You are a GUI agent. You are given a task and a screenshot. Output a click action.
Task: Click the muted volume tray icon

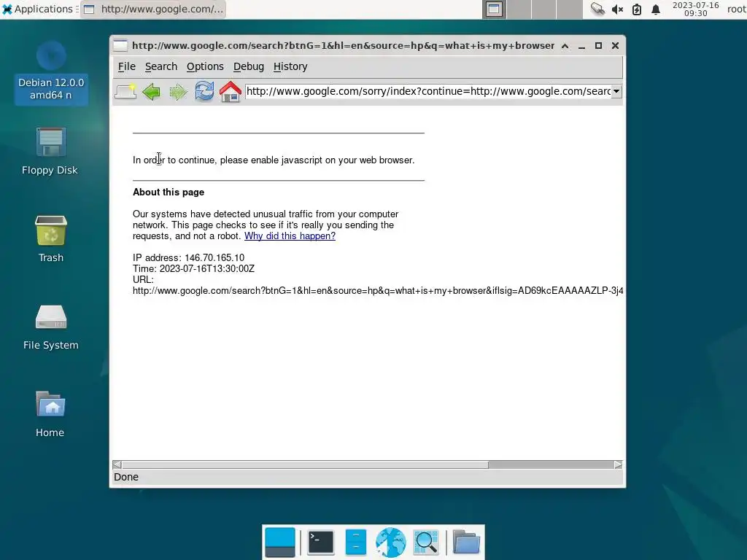click(x=617, y=9)
